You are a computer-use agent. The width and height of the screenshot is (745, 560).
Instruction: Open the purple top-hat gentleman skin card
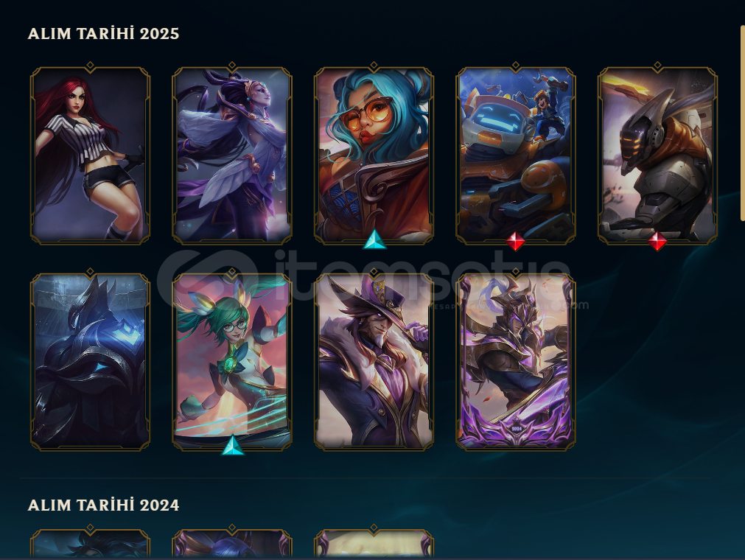[x=374, y=362]
